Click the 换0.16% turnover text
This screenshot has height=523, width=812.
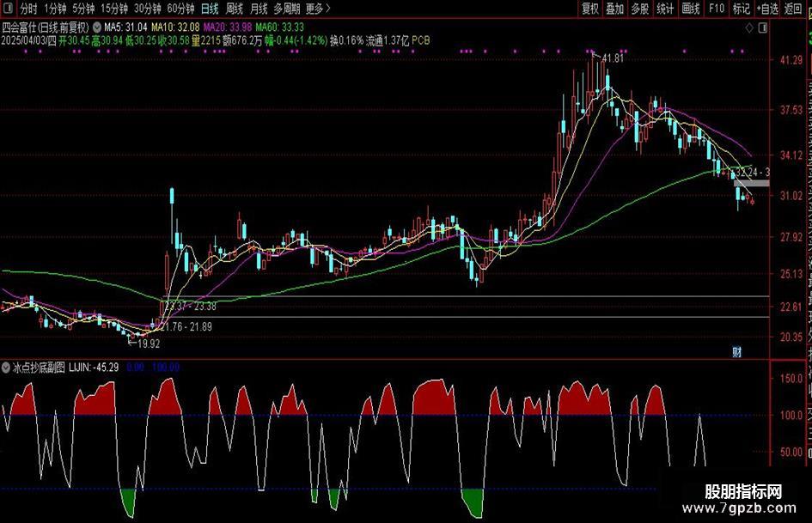coord(346,40)
